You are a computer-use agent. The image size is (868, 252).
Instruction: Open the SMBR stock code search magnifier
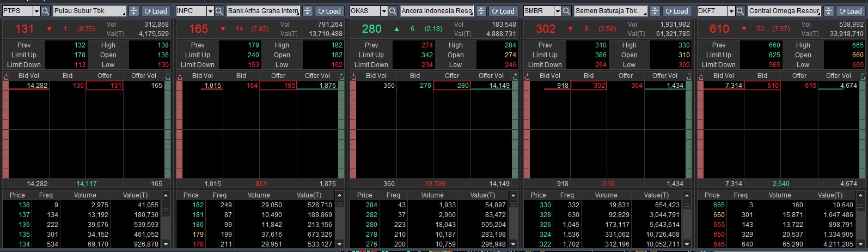(566, 11)
